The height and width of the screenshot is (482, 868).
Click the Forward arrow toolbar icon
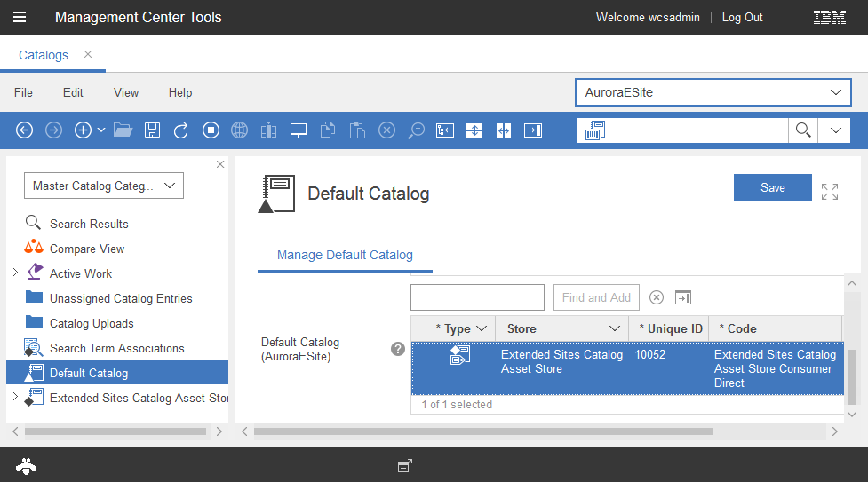53,130
